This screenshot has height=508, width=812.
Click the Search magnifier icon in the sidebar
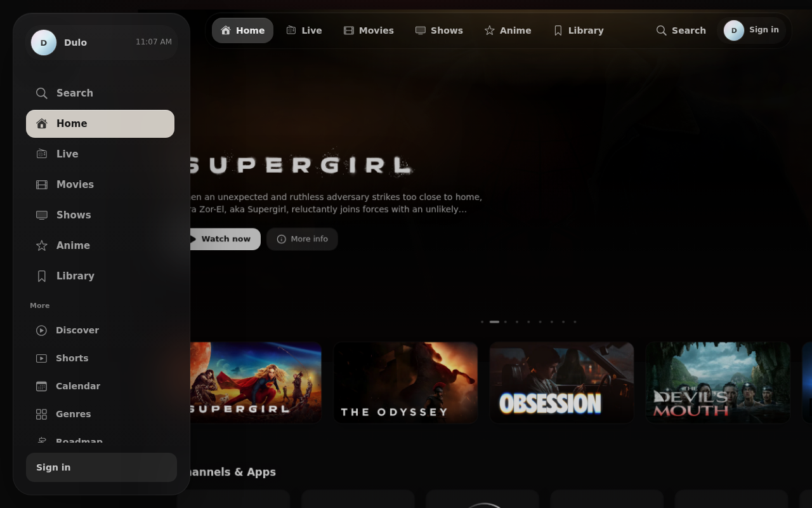click(x=42, y=93)
